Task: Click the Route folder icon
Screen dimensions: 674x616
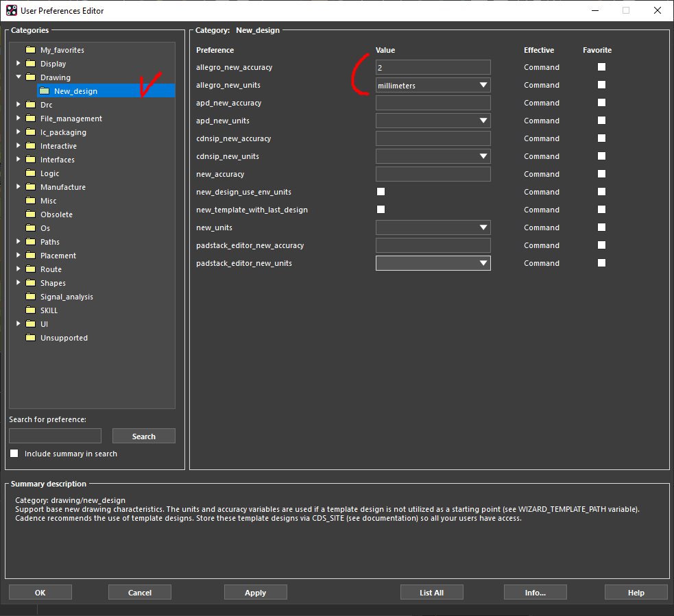Action: click(x=31, y=269)
